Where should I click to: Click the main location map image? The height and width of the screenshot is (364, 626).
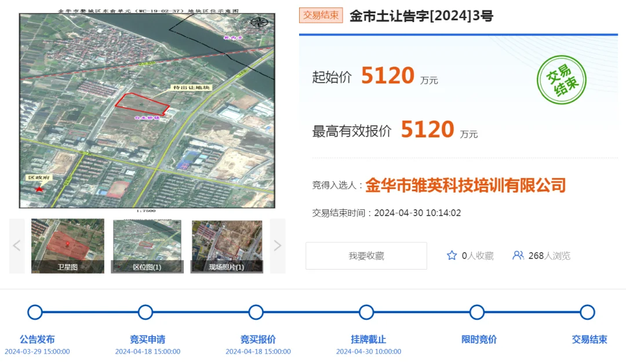click(147, 111)
